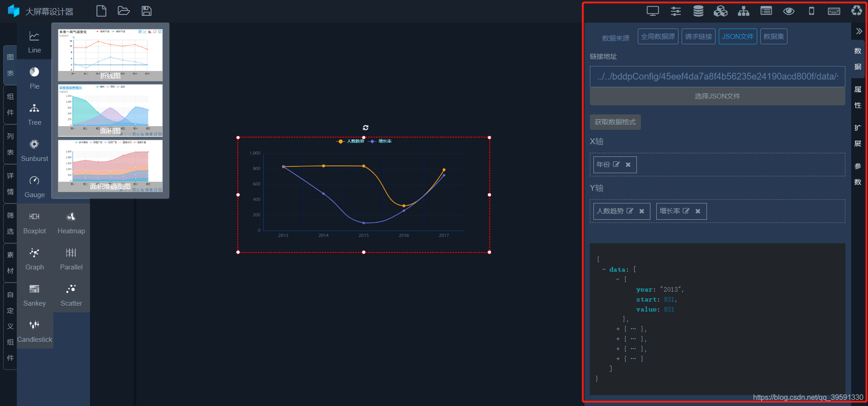Open the hierarchy sitemap icon

click(x=744, y=11)
